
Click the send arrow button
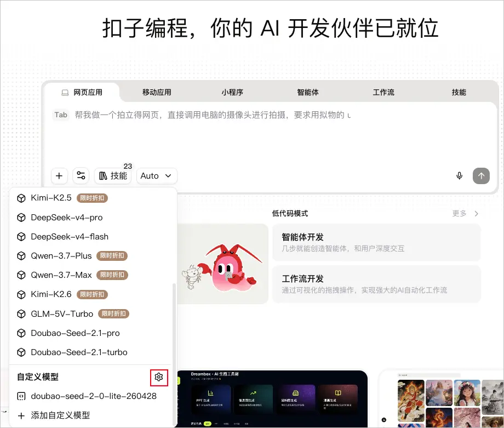481,176
